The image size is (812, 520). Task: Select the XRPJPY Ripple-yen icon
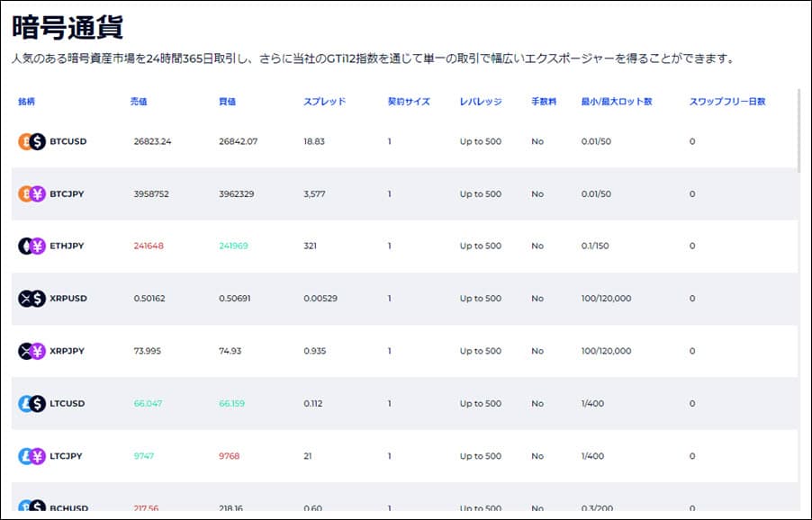click(x=32, y=351)
